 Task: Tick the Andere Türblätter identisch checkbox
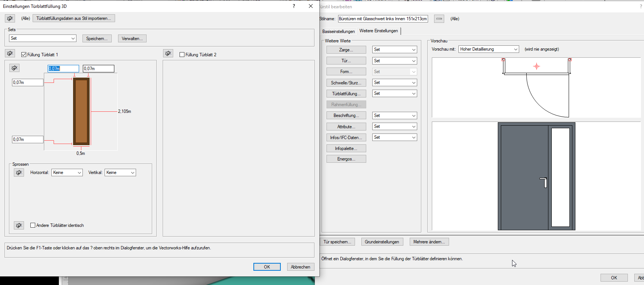[x=33, y=225]
